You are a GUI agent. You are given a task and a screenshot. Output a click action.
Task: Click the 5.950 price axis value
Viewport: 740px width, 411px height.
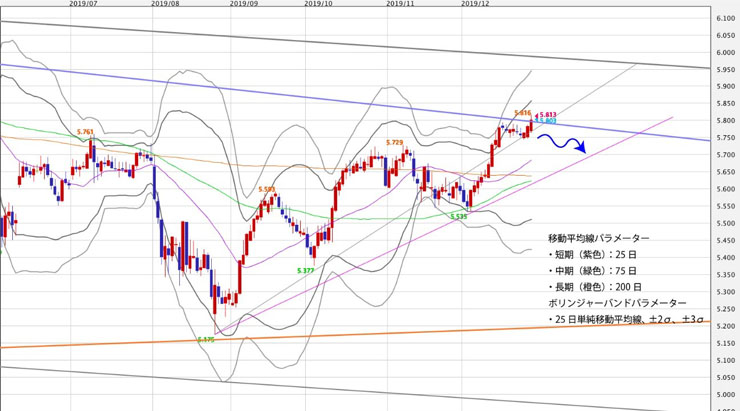click(x=725, y=69)
